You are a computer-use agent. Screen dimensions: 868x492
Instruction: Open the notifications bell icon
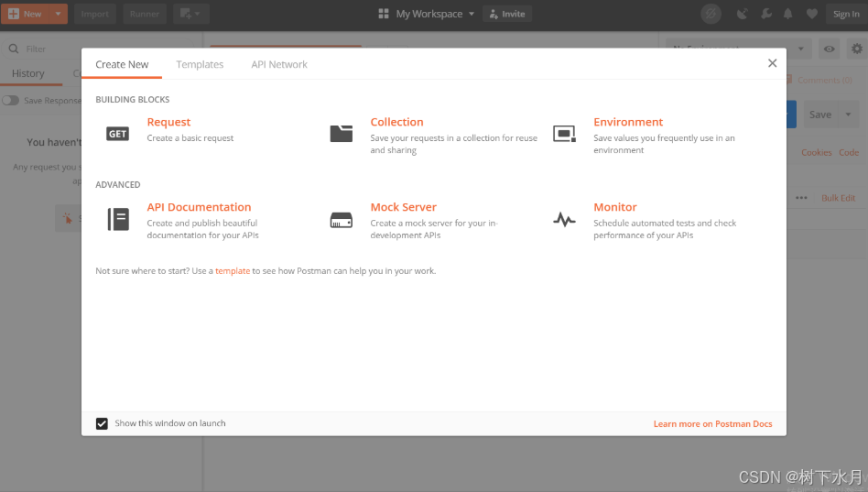coord(787,14)
